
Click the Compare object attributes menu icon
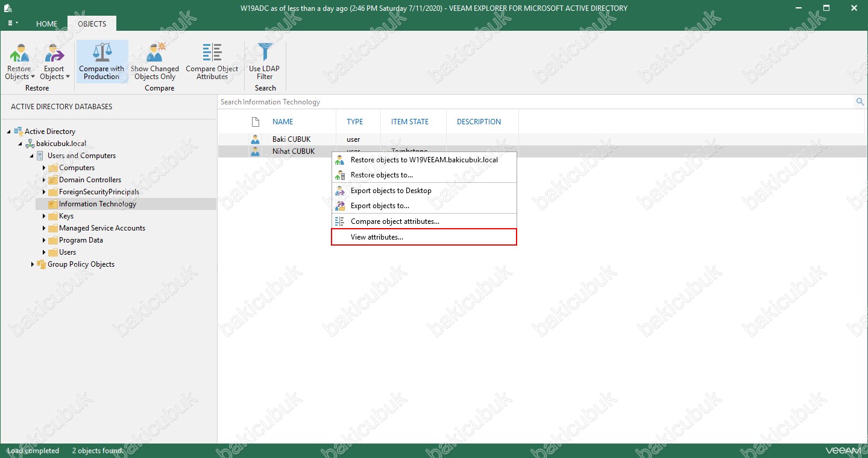pos(339,221)
